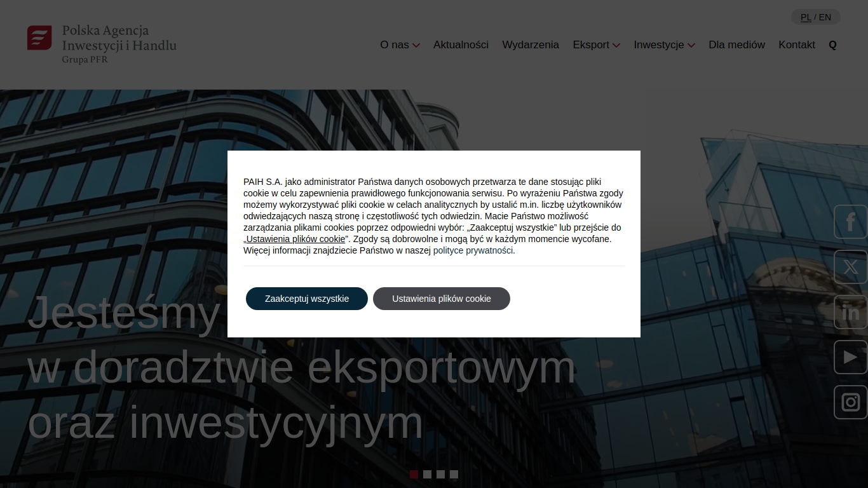
Task: Open the polityce prywatności link
Action: 473,250
